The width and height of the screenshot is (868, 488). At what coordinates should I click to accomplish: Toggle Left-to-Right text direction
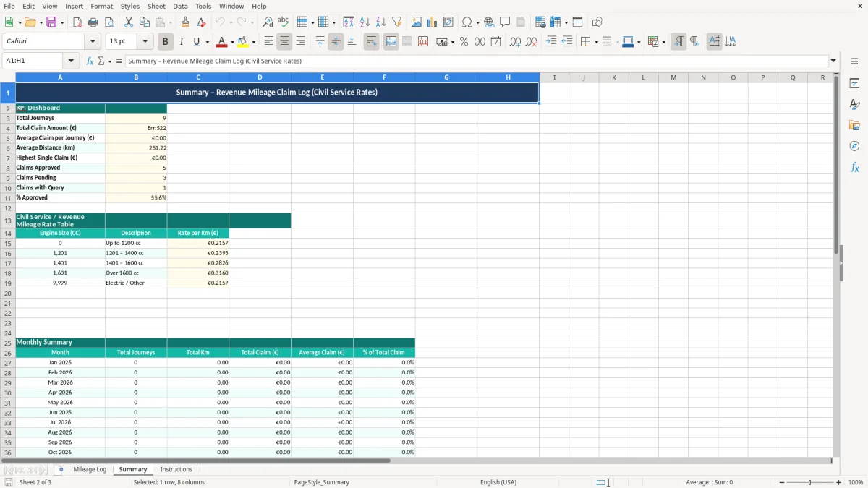(x=678, y=42)
